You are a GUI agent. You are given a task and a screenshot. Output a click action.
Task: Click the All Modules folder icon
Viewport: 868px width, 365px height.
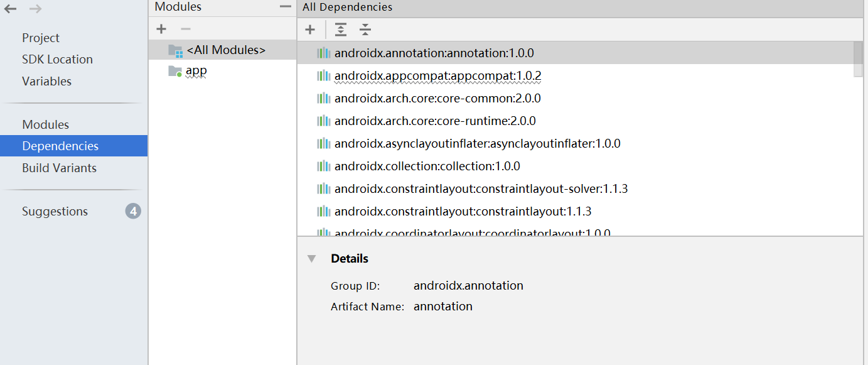coord(175,50)
